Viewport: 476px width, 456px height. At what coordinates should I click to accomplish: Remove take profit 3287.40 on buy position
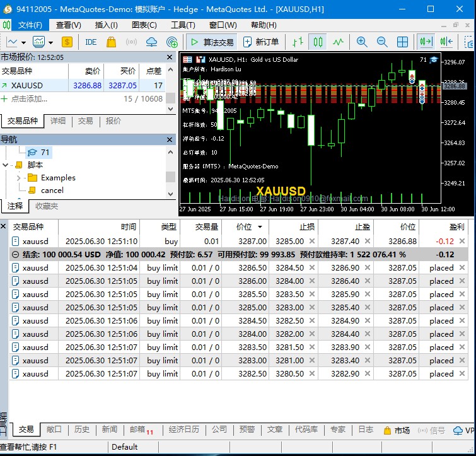point(368,241)
